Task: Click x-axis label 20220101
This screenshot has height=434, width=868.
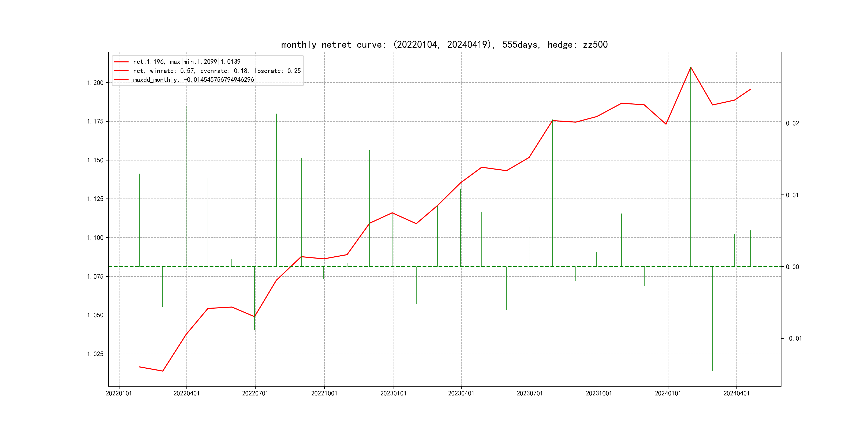Action: click(119, 394)
